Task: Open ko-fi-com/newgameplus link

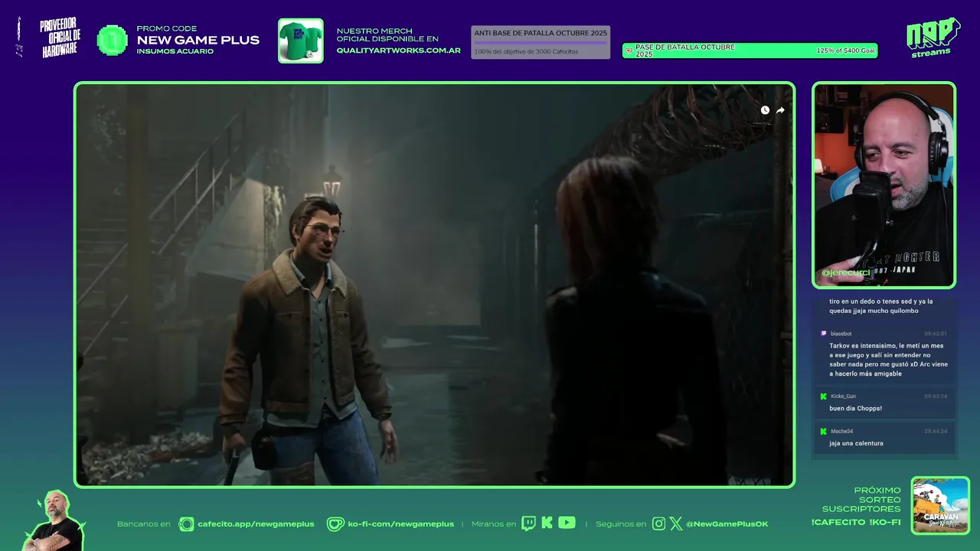Action: click(400, 524)
